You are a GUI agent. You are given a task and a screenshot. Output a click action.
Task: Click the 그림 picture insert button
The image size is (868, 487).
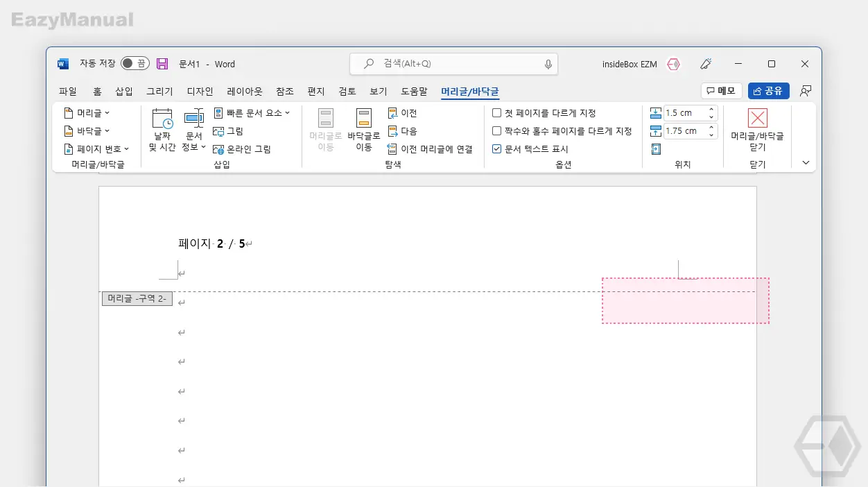click(228, 130)
